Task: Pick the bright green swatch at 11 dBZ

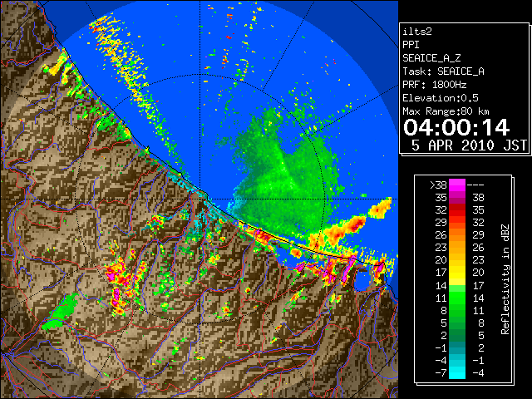Action: [457, 298]
